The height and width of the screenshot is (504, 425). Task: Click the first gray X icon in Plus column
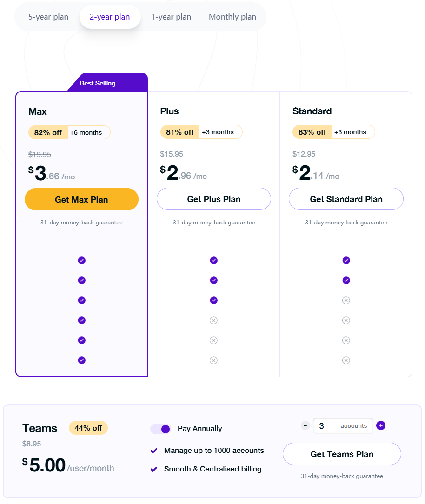point(214,321)
